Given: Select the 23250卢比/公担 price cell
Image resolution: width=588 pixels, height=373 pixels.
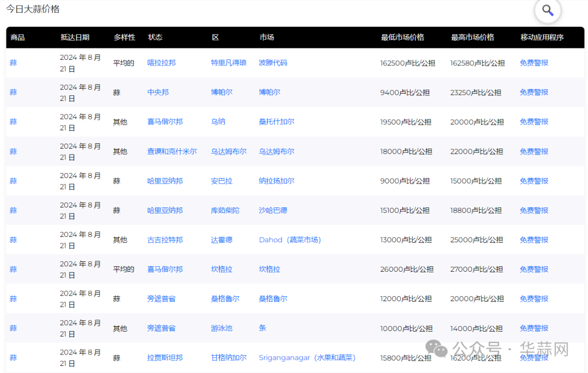Looking at the screenshot, I should [x=475, y=92].
